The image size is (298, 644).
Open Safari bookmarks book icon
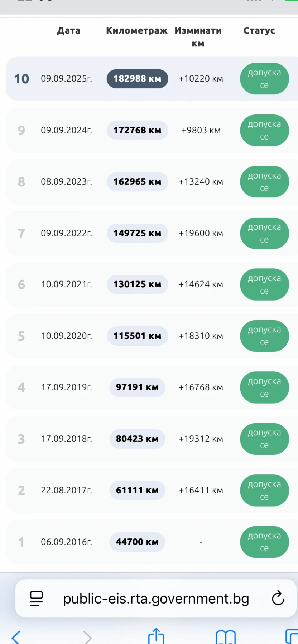[x=226, y=637]
